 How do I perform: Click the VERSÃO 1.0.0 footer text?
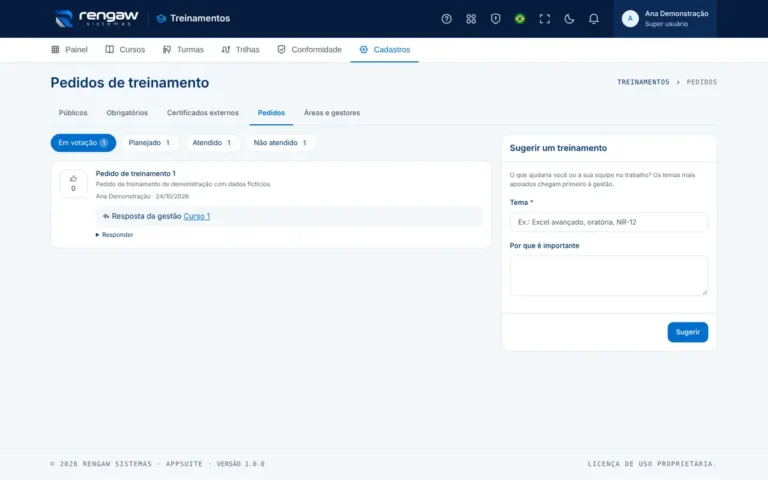point(240,464)
